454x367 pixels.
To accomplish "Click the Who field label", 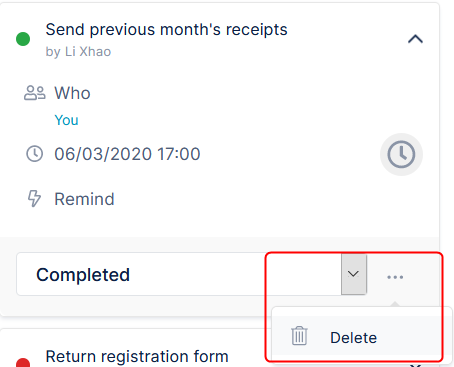I will tap(72, 93).
